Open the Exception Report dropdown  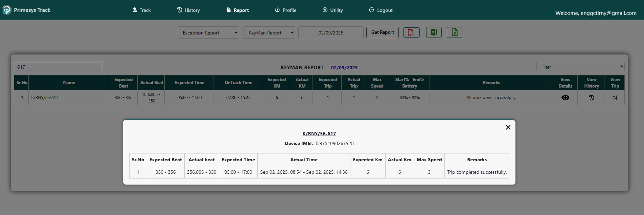[208, 33]
